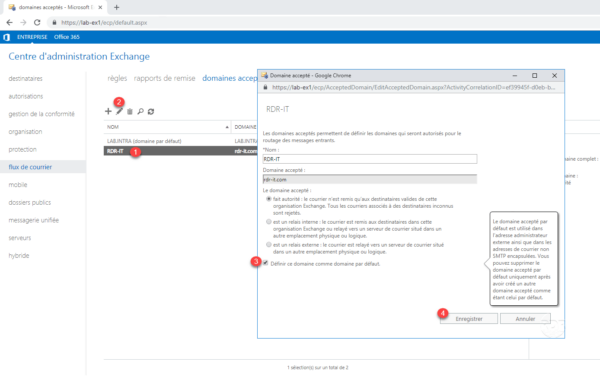The width and height of the screenshot is (600, 380).
Task: Reload the page in Chrome
Action: 37,23
